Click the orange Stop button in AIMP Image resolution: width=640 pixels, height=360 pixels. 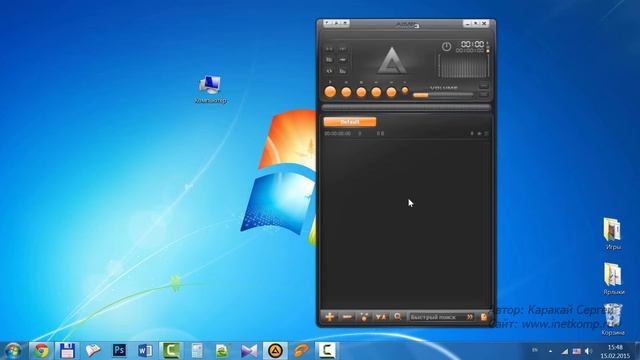pyautogui.click(x=361, y=92)
